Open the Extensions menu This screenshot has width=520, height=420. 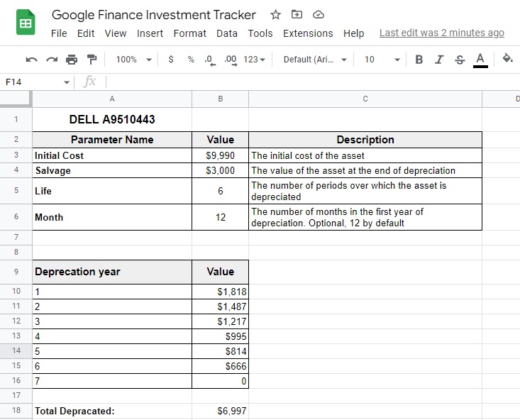[308, 33]
